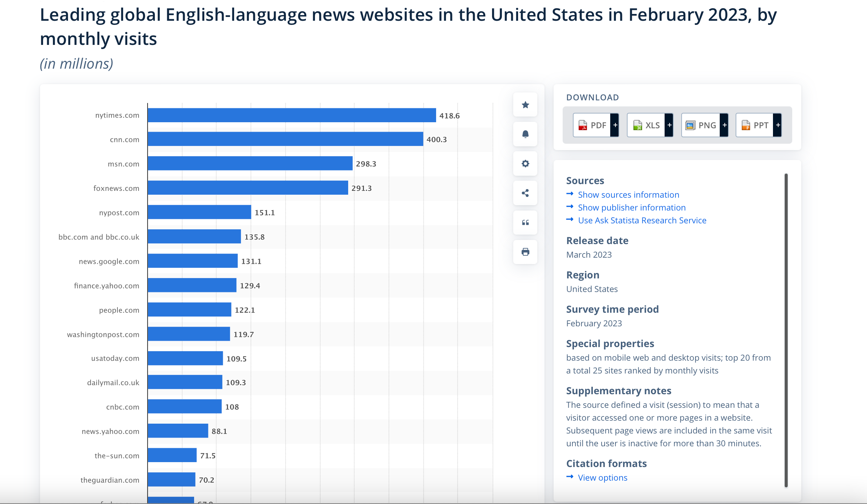
Task: Click Use Ask Statista Research Service
Action: [642, 220]
